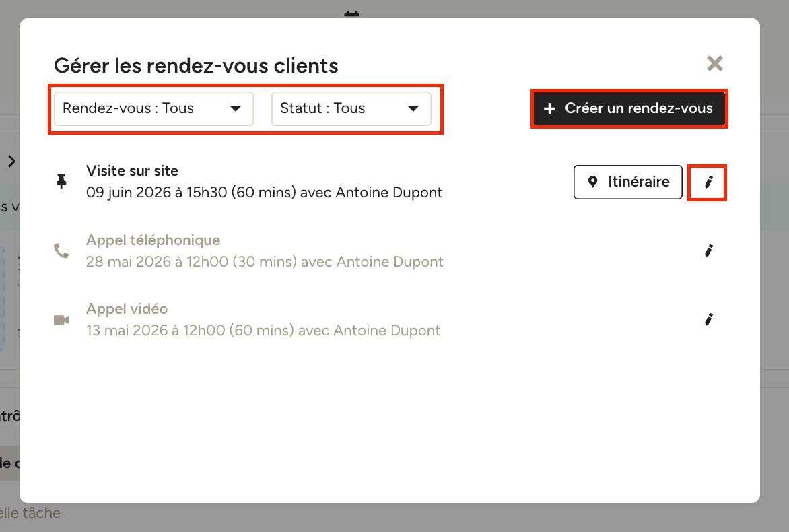Select the 09 juin 2026 à 15h30 details
Viewport: 789px width, 532px height.
(264, 193)
